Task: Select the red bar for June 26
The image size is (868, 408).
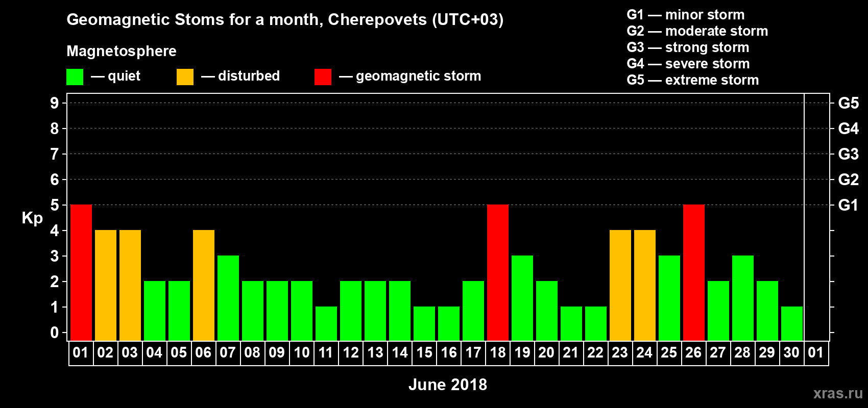Action: (x=694, y=273)
